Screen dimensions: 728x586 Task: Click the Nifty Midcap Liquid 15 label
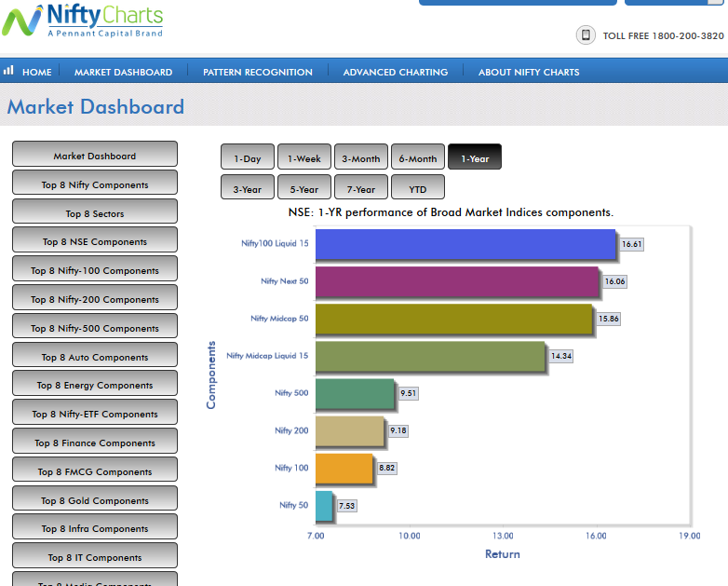[267, 356]
